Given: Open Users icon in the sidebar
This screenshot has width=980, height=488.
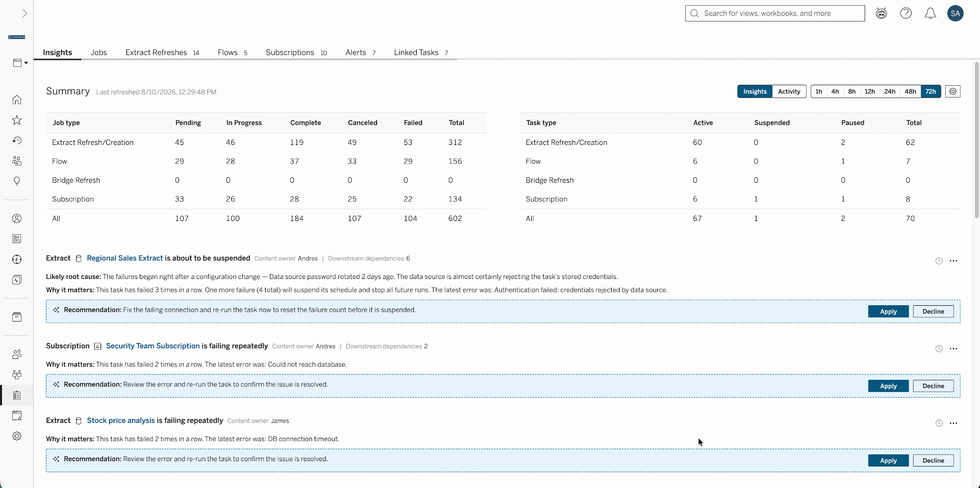Looking at the screenshot, I should tap(17, 355).
